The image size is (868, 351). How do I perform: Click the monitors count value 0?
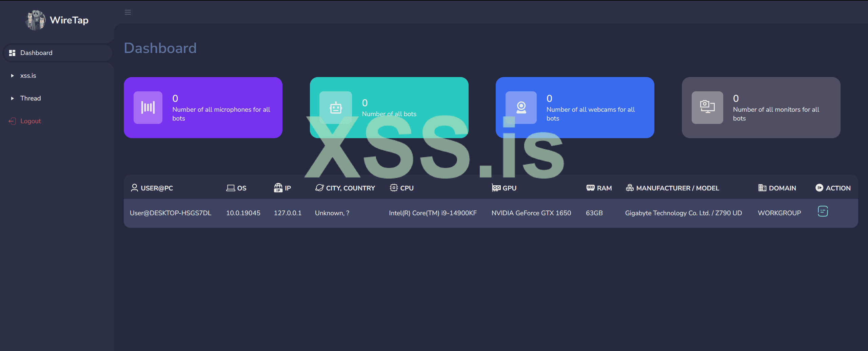pyautogui.click(x=736, y=98)
